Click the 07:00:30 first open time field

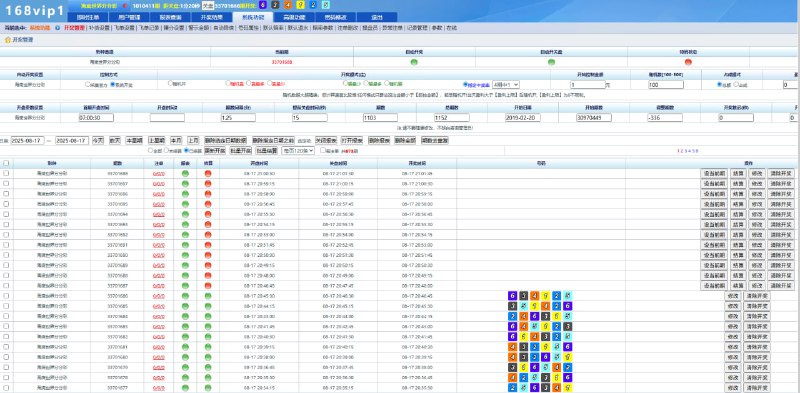click(96, 118)
